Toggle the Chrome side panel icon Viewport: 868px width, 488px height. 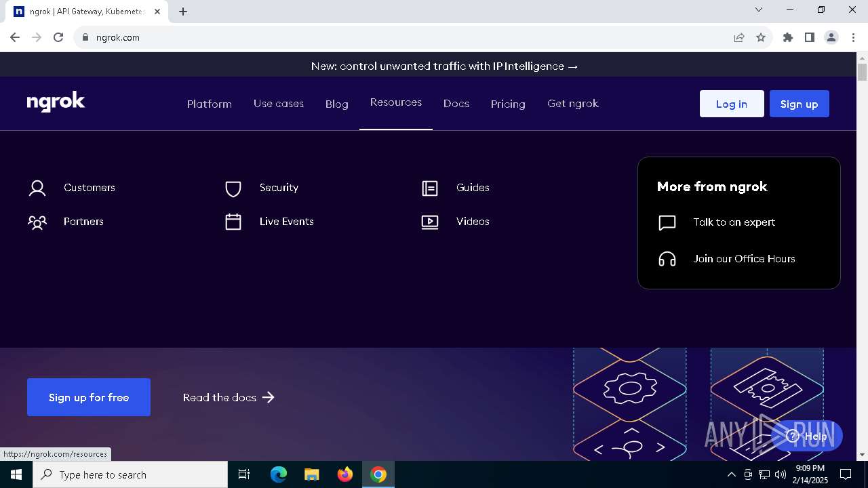pos(810,37)
